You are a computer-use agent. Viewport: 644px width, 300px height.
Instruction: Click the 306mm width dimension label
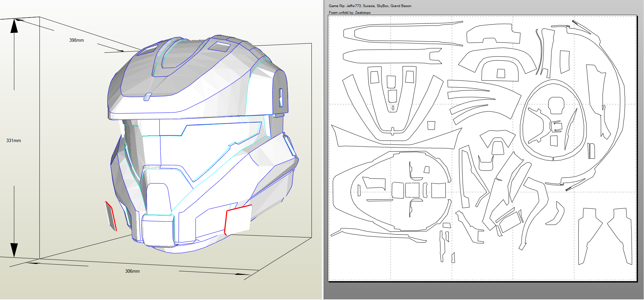pyautogui.click(x=132, y=271)
